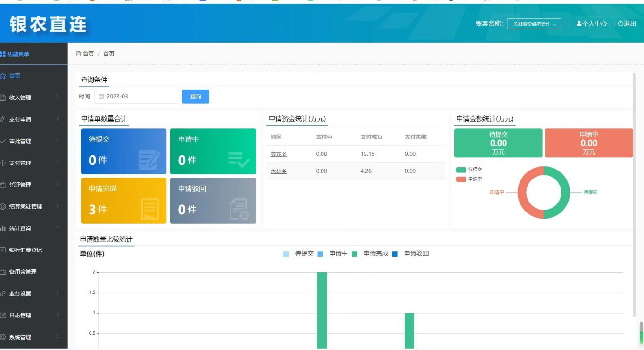Click the 凭证管理 bag icon
The image size is (644, 350).
pos(3,185)
